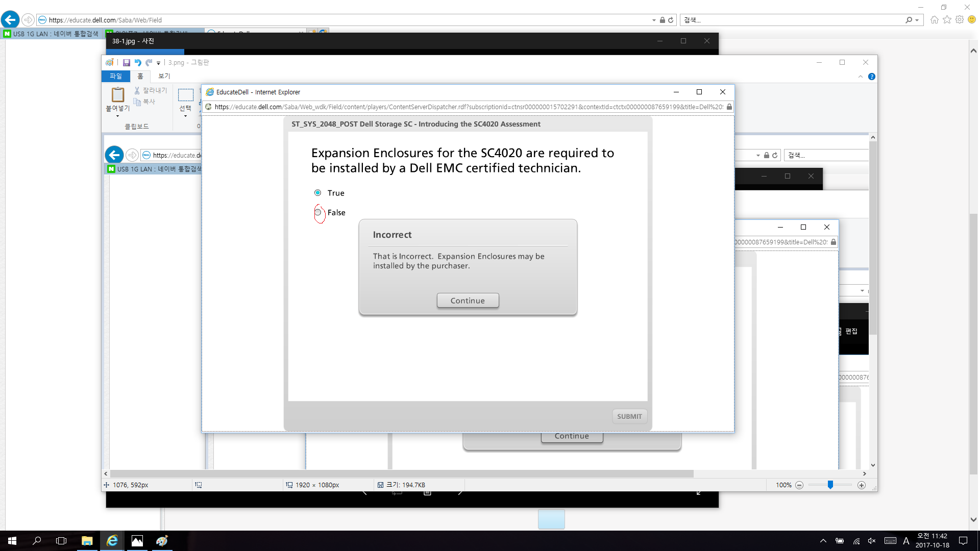Toggle the muted speaker icon in system tray
The width and height of the screenshot is (980, 551).
pos(872,541)
